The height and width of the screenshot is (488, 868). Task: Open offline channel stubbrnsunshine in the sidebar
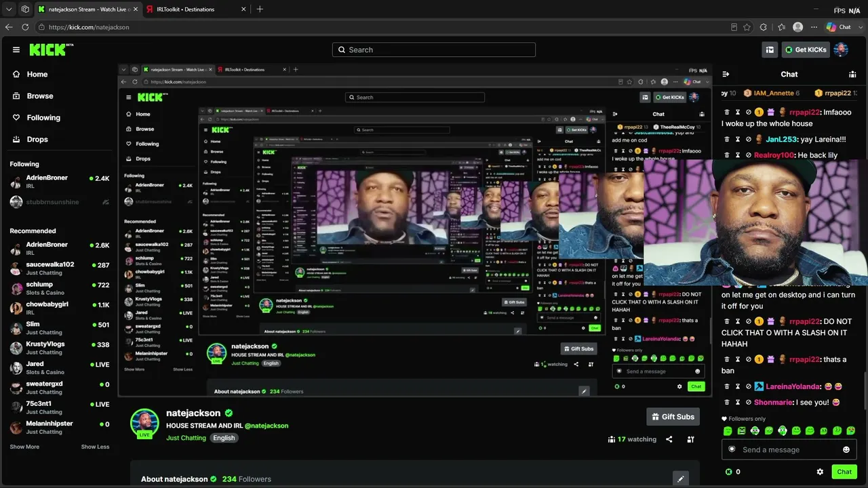(60, 202)
